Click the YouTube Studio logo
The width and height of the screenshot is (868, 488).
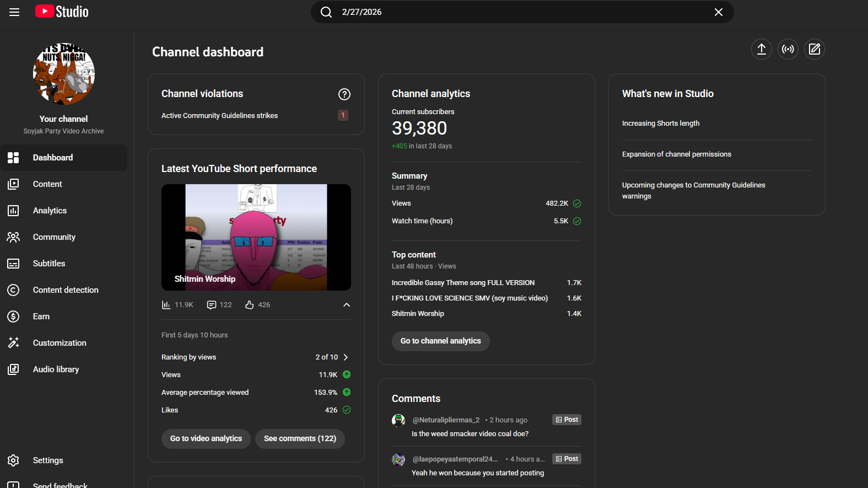tap(62, 12)
